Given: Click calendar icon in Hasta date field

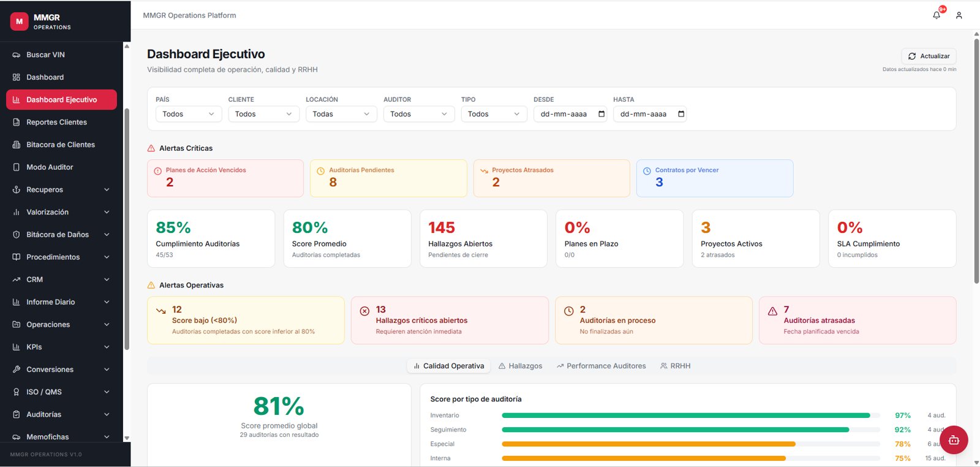Looking at the screenshot, I should coord(681,114).
